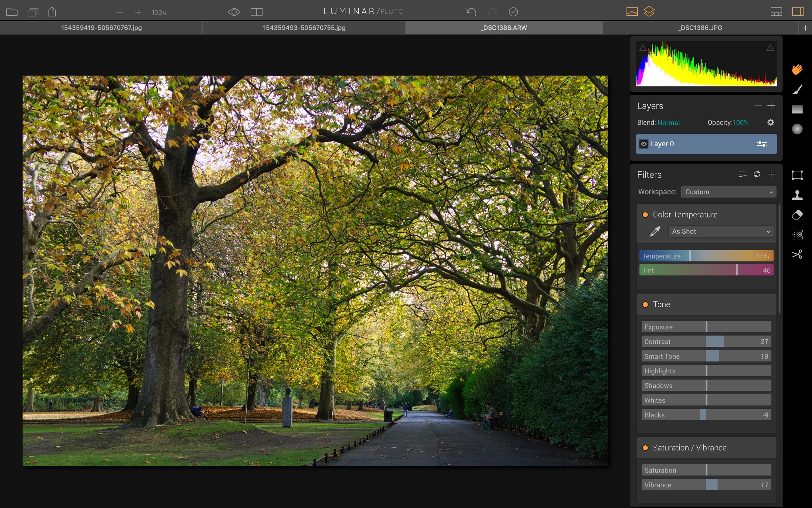This screenshot has width=812, height=508.
Task: Select the _DSC1386.ARW tab
Action: tap(504, 28)
